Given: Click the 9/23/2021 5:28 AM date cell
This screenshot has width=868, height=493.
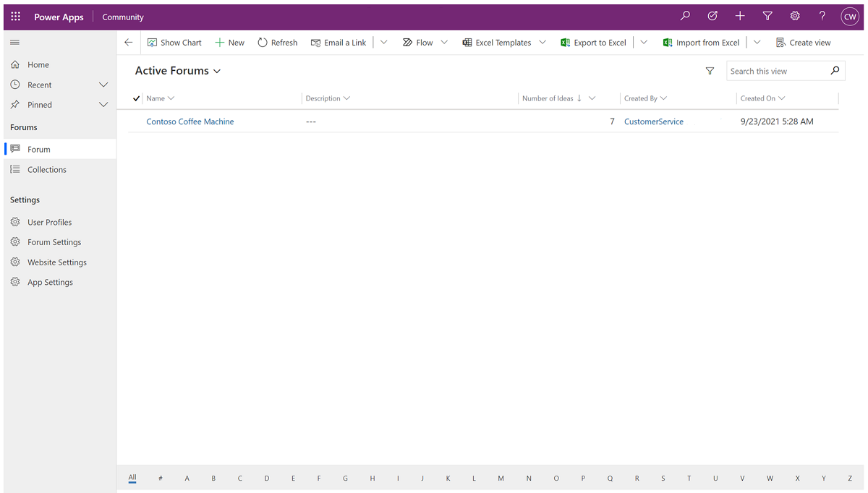Looking at the screenshot, I should point(777,121).
